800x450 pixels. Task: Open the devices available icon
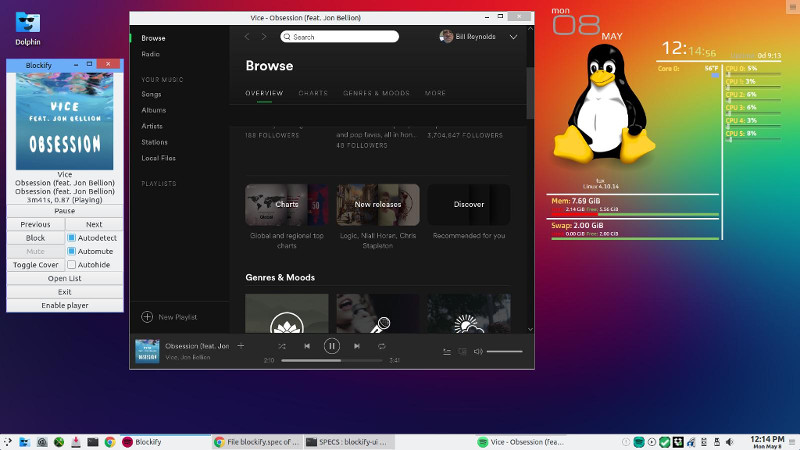[x=462, y=351]
